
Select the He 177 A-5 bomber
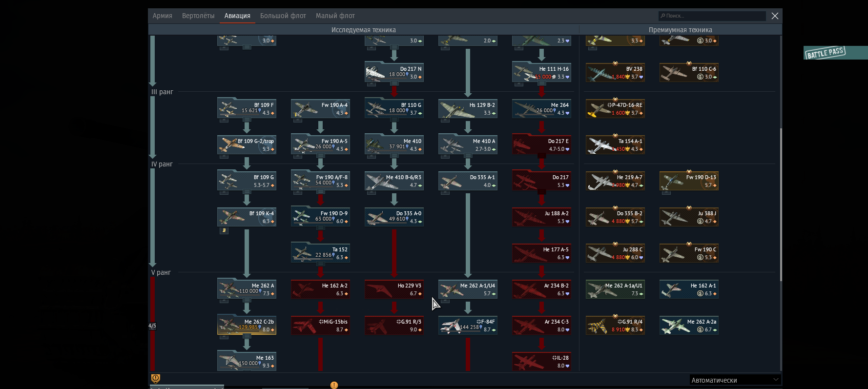click(x=541, y=253)
